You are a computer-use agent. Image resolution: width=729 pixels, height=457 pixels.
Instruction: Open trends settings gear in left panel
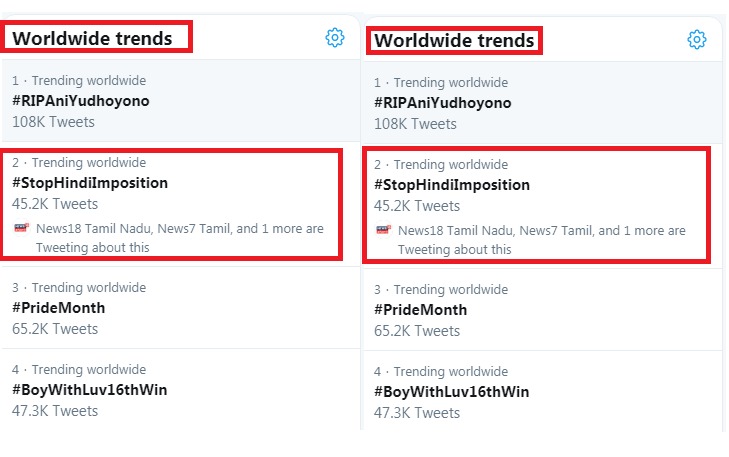pyautogui.click(x=335, y=37)
